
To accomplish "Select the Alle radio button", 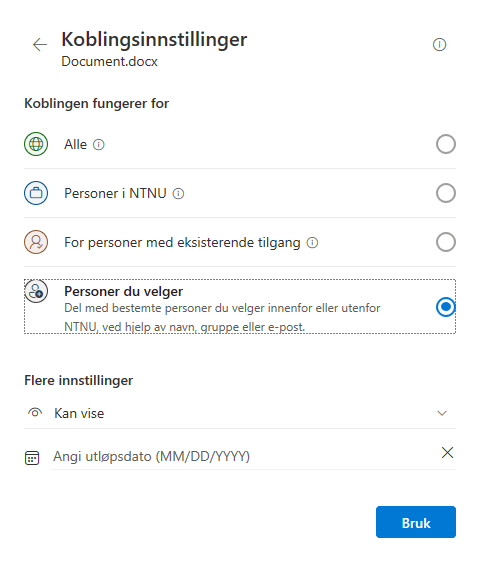I will click(446, 144).
